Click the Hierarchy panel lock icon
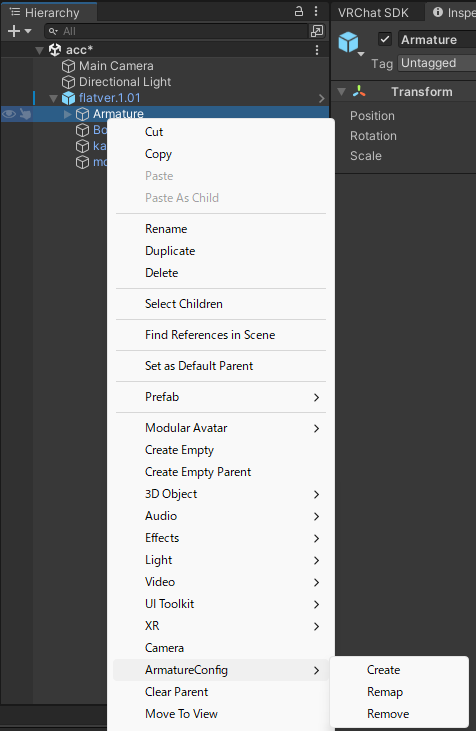 click(x=299, y=12)
